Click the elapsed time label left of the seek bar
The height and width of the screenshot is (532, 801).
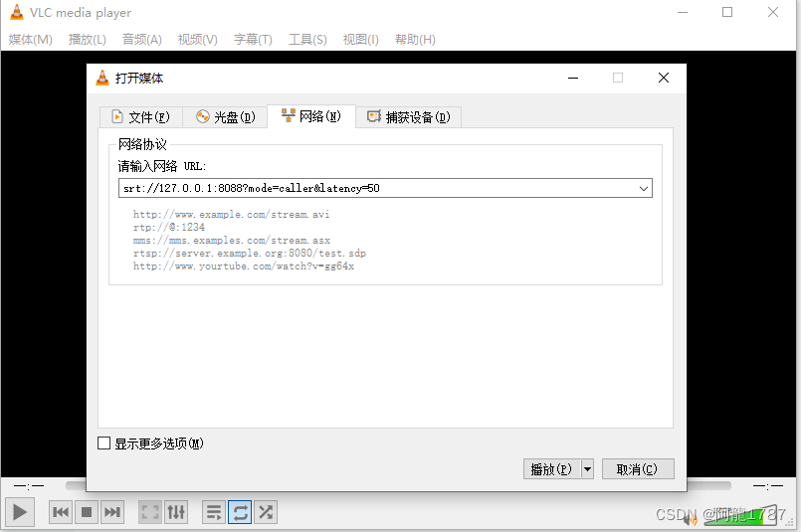29,485
